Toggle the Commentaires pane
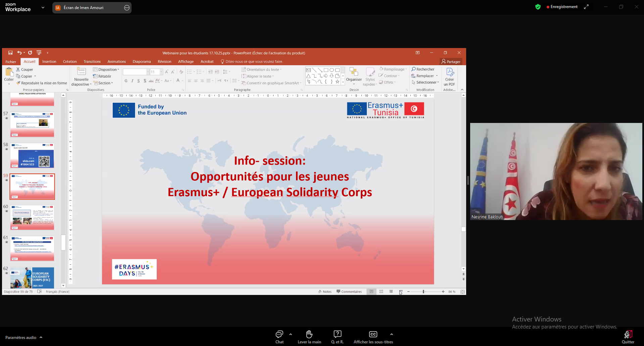The image size is (644, 346). coord(349,292)
